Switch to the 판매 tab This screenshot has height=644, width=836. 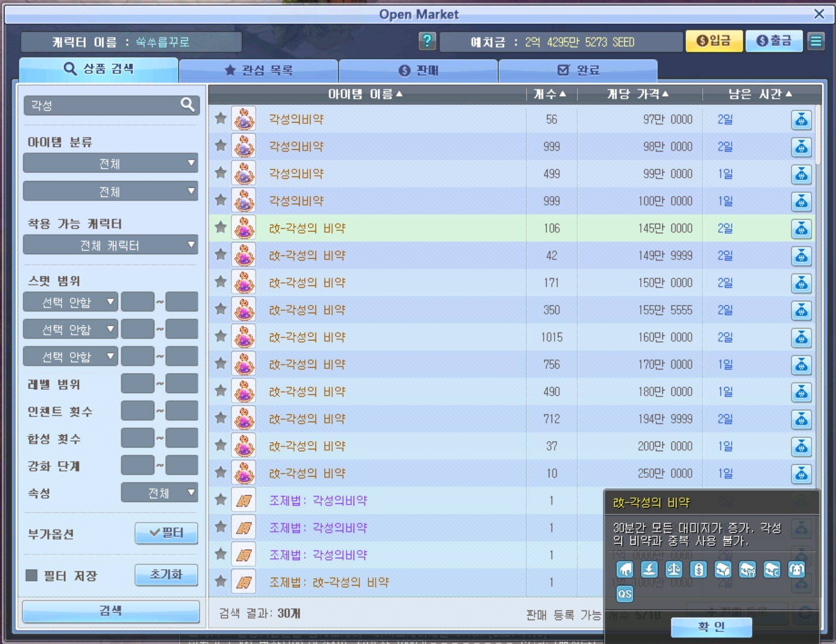click(418, 70)
